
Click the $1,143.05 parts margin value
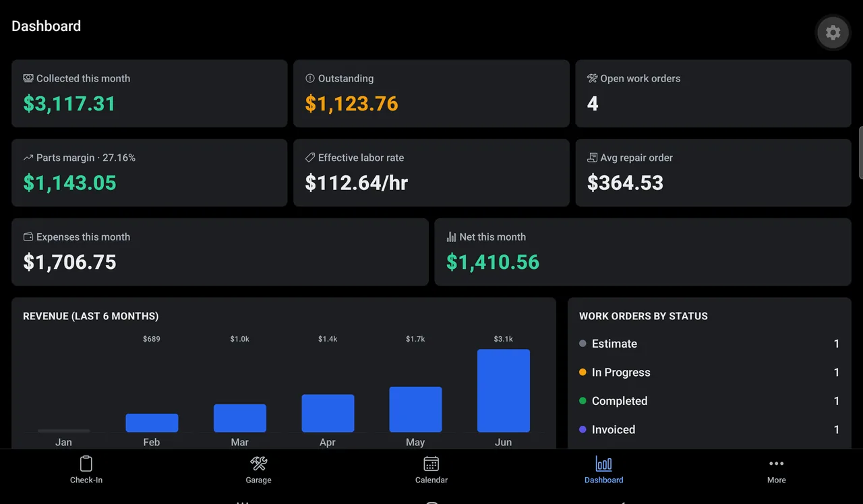[x=70, y=183]
